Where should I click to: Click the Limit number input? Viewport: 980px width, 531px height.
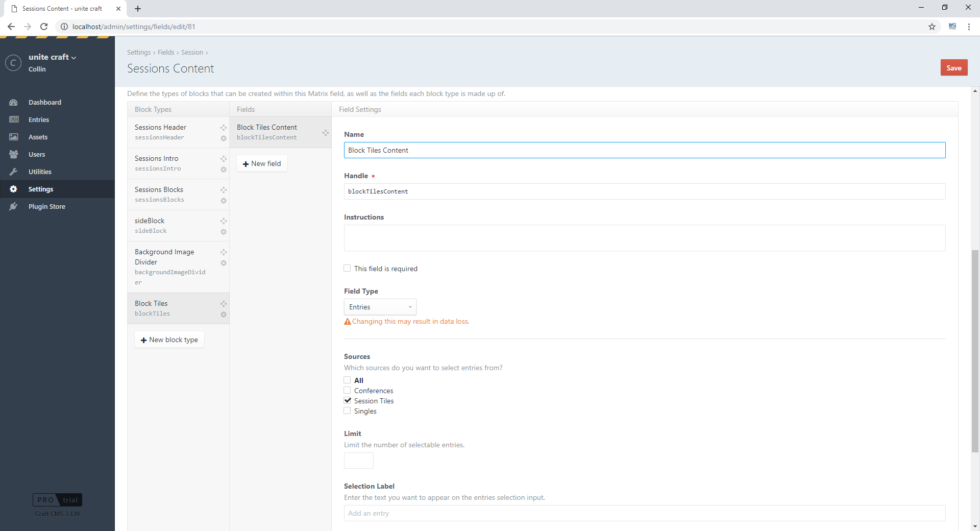pyautogui.click(x=359, y=461)
